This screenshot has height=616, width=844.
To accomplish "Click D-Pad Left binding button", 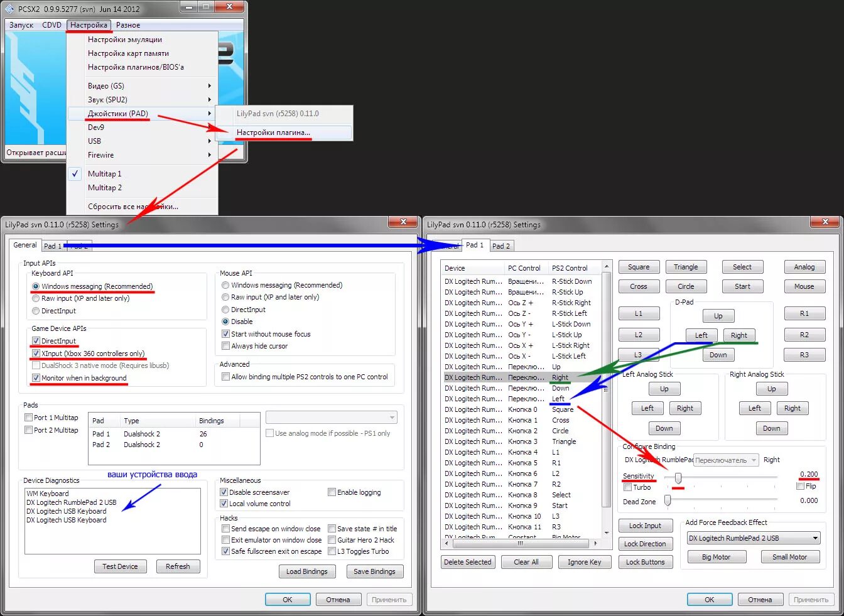I will [x=701, y=335].
